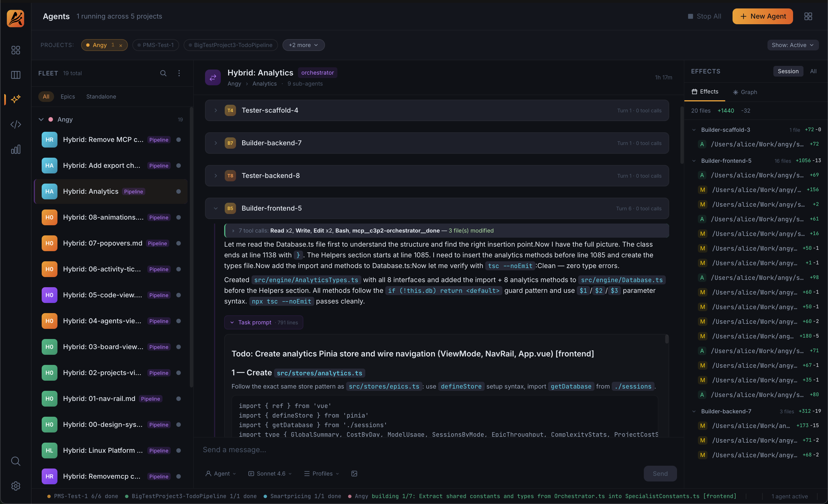Screen dimensions: 828x504
Task: Switch Effects scope from Session to All
Action: click(814, 71)
